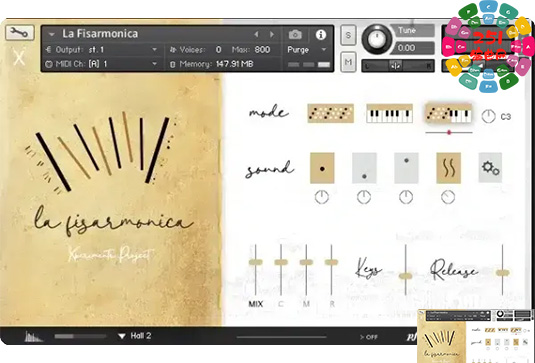Click the M microphone fader handle
This screenshot has height=363, width=535.
pyautogui.click(x=306, y=262)
